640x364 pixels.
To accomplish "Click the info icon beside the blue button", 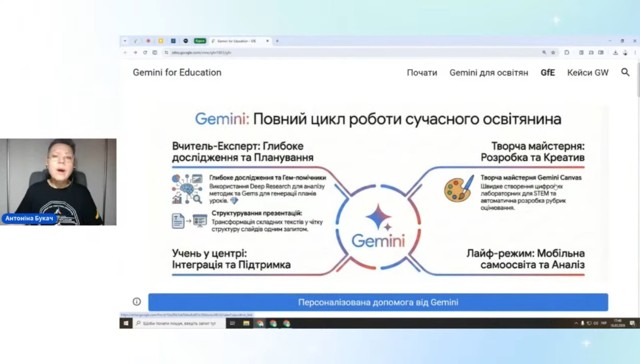I will point(137,302).
